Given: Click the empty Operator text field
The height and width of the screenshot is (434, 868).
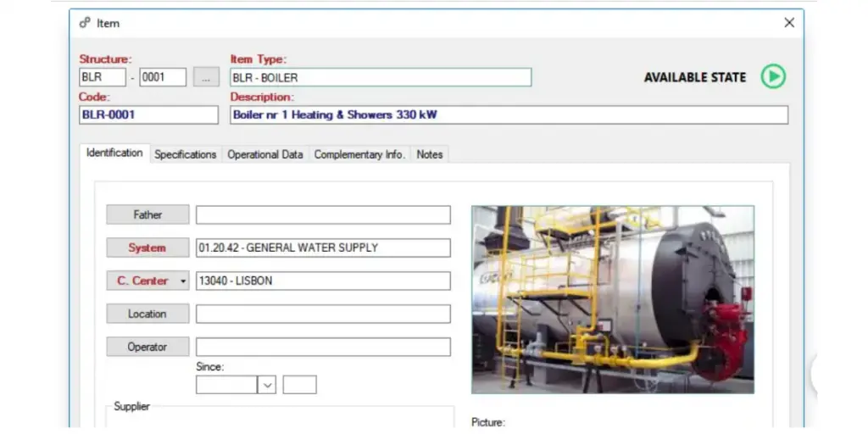Looking at the screenshot, I should point(323,347).
